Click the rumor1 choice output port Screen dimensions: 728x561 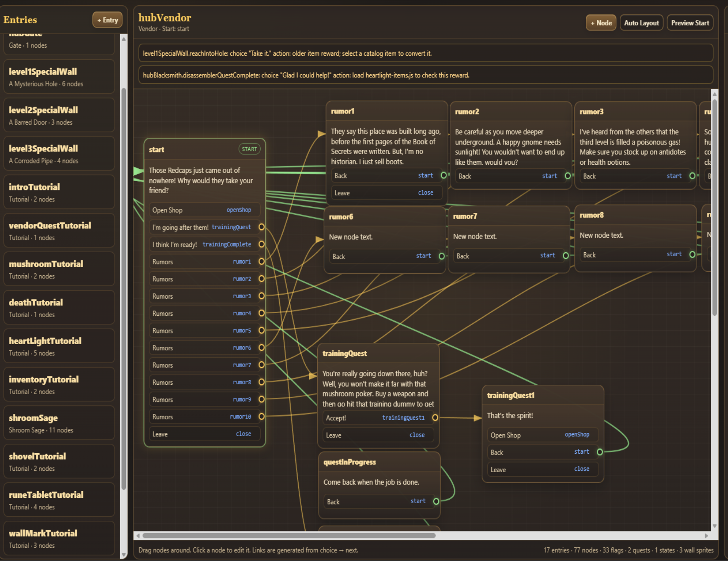pyautogui.click(x=262, y=262)
